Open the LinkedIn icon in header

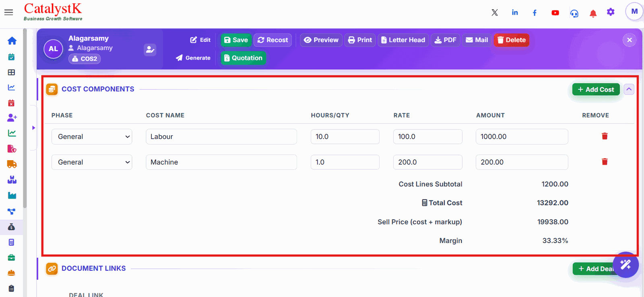tap(515, 12)
